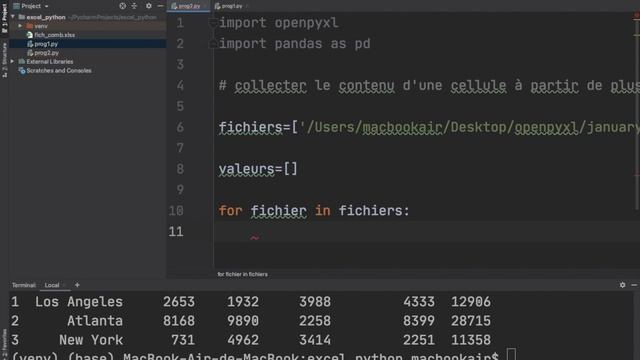Click the 'for fichier in fichiers:' line
Screen dimensions: 640x360
[314, 211]
